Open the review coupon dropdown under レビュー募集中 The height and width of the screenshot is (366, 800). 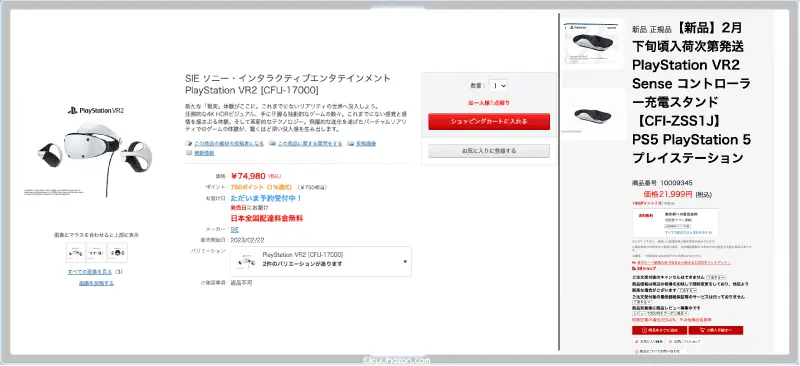660,313
